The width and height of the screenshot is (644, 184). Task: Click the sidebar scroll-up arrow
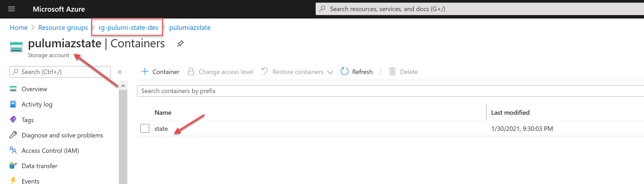(123, 86)
